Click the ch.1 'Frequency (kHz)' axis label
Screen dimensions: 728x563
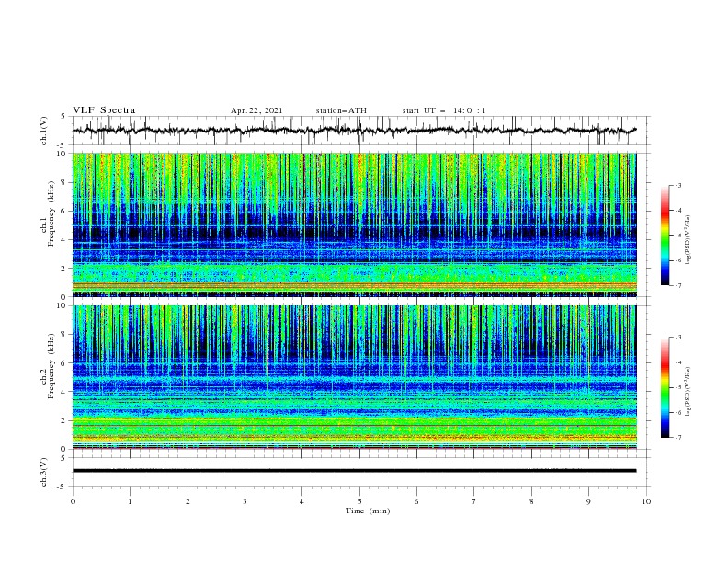51,214
